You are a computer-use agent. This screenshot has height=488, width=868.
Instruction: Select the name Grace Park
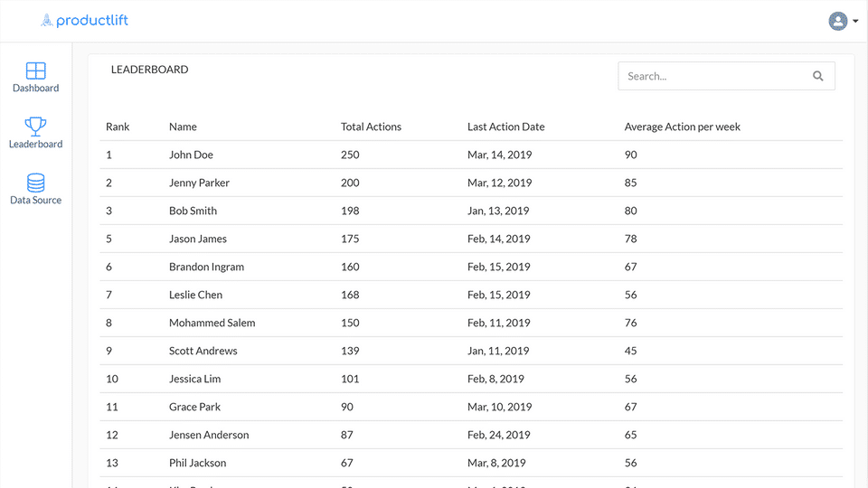[195, 408]
